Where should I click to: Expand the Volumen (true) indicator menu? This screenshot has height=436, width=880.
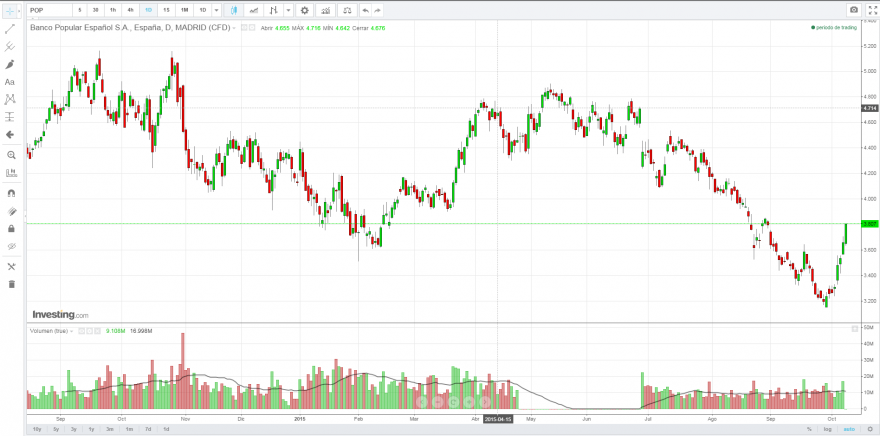[72, 331]
